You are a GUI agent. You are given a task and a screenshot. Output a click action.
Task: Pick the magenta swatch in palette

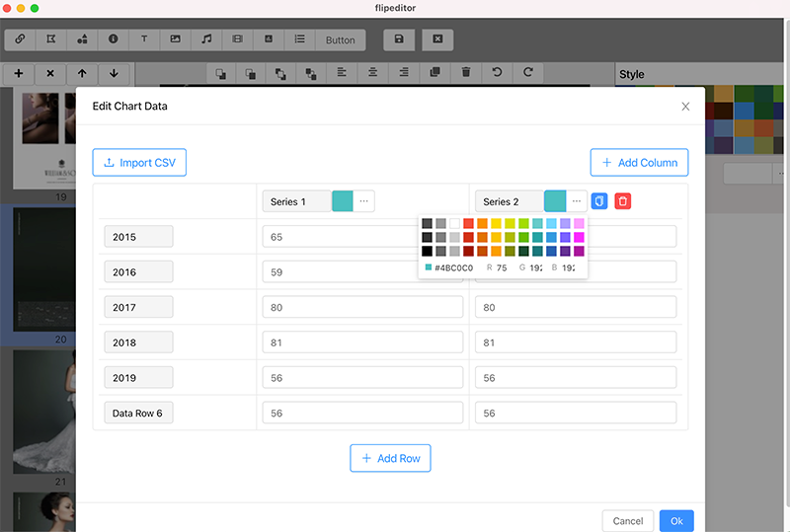pos(579,237)
